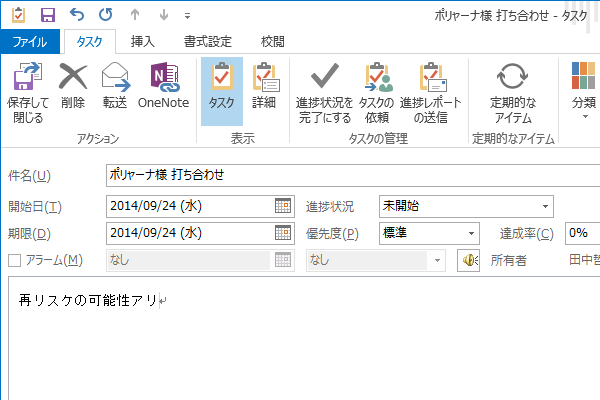Viewport: 600px width, 400px height.
Task: Click the task clipboard icon in title bar
Action: pos(18,15)
